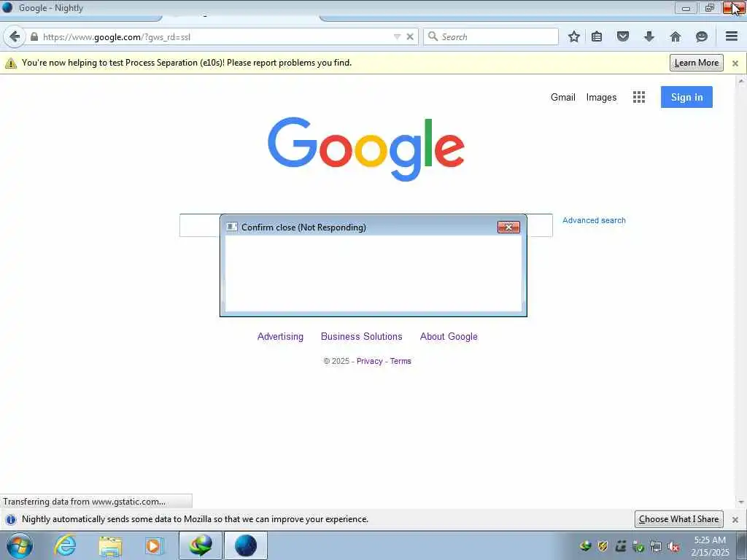Stop loading with the X in address bar
The height and width of the screenshot is (560, 747).
coord(410,36)
